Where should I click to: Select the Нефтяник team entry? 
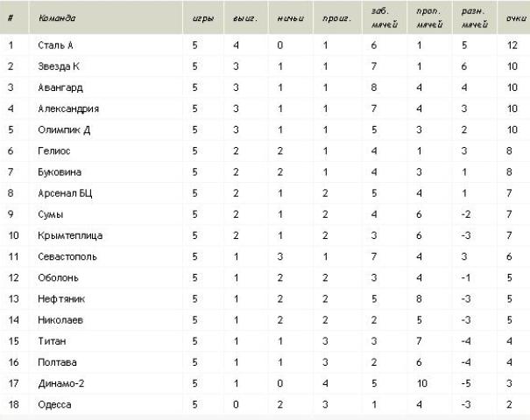coord(61,298)
